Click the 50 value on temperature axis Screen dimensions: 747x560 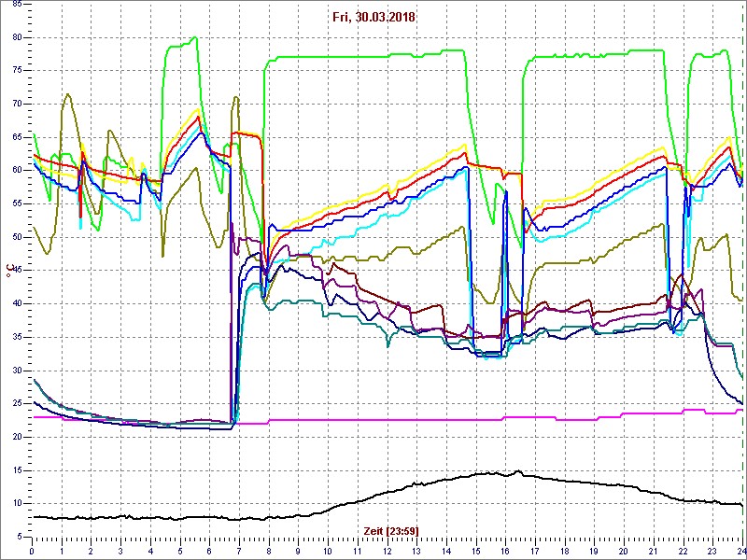click(x=15, y=237)
